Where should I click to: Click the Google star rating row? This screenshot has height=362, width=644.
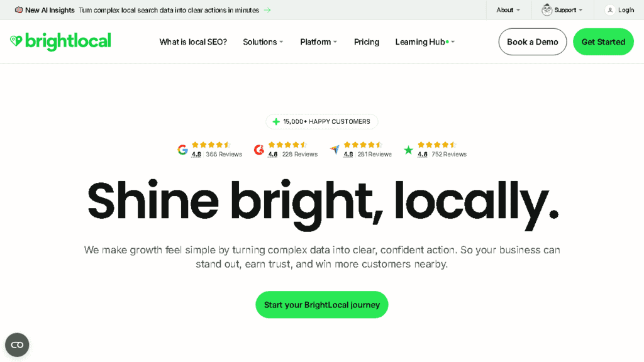[211, 145]
